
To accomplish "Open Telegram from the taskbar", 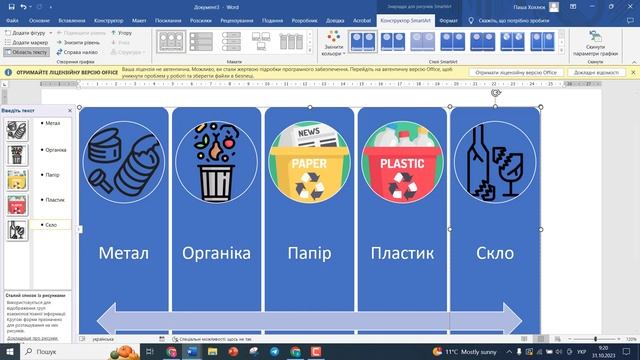I will [x=274, y=351].
